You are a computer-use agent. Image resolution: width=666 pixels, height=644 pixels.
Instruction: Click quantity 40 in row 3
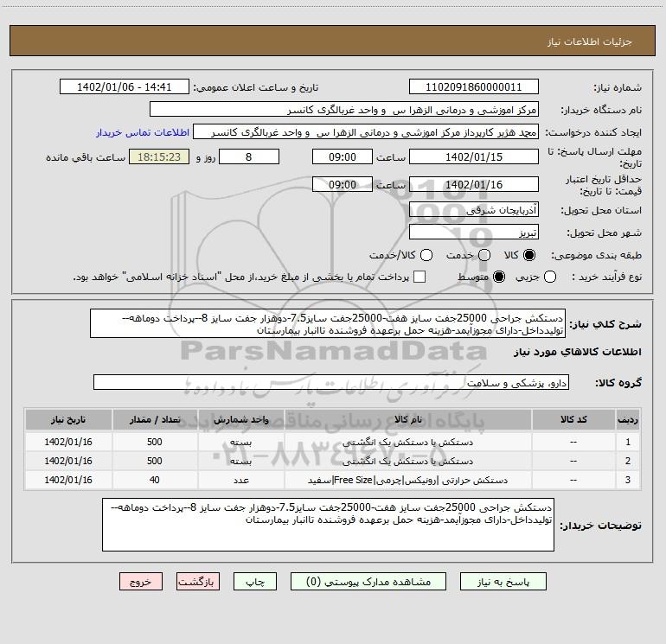[x=155, y=480]
